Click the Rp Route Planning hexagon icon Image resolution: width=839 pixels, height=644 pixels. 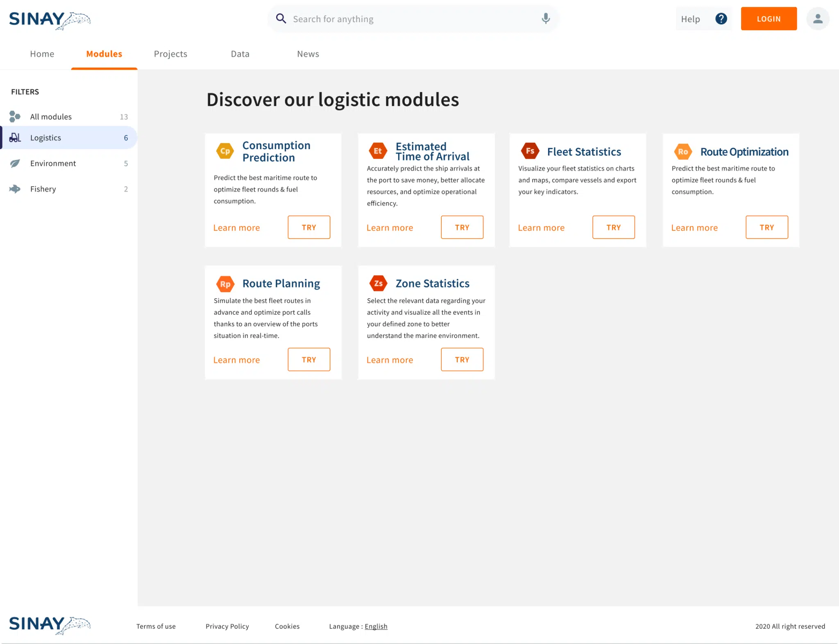[225, 284]
